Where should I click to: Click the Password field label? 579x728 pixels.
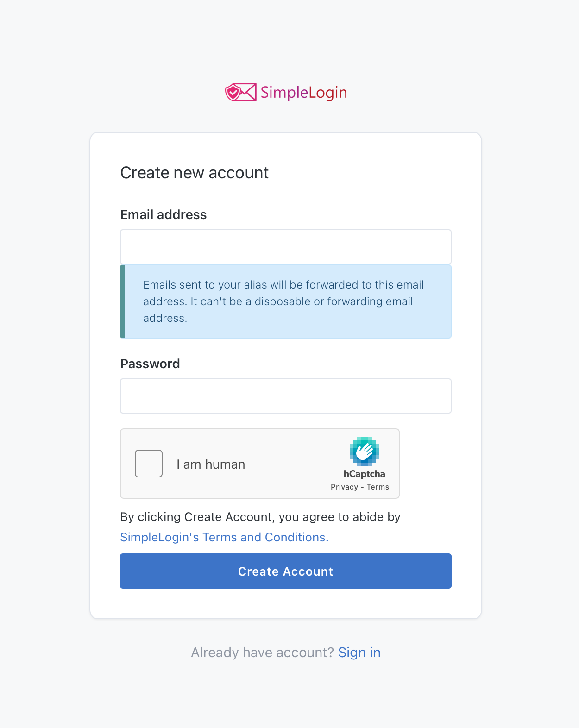point(150,364)
